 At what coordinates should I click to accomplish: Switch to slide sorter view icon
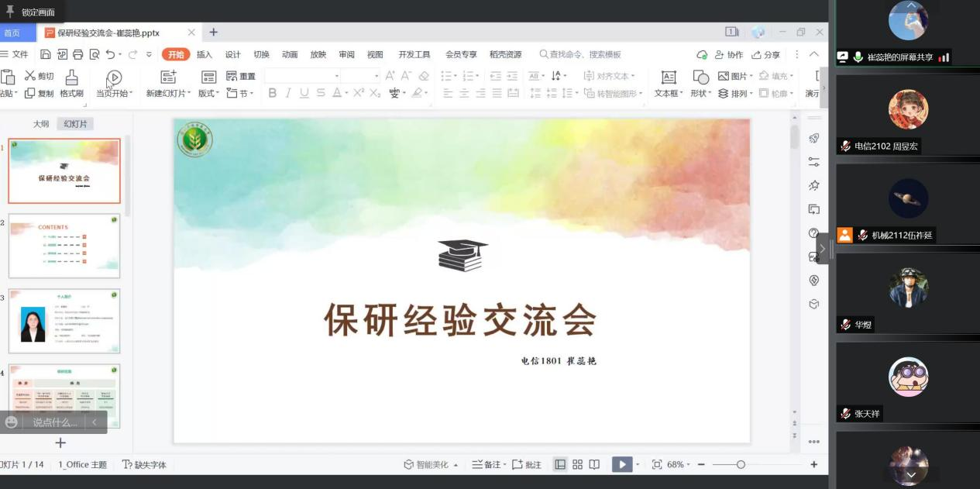(x=576, y=464)
